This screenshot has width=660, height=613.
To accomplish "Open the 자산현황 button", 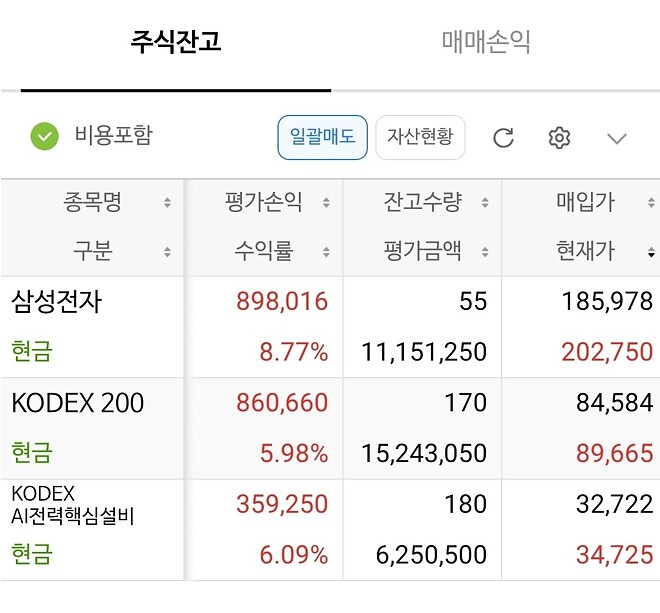I will coord(420,137).
